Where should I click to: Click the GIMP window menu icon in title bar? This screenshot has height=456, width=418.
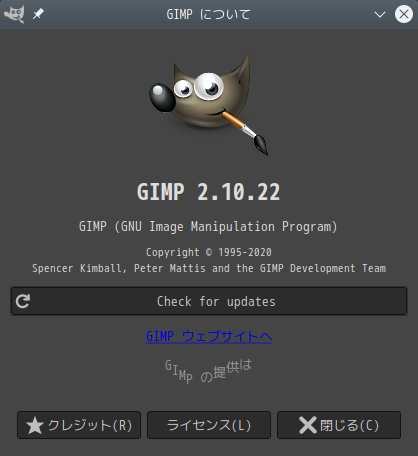(x=14, y=14)
